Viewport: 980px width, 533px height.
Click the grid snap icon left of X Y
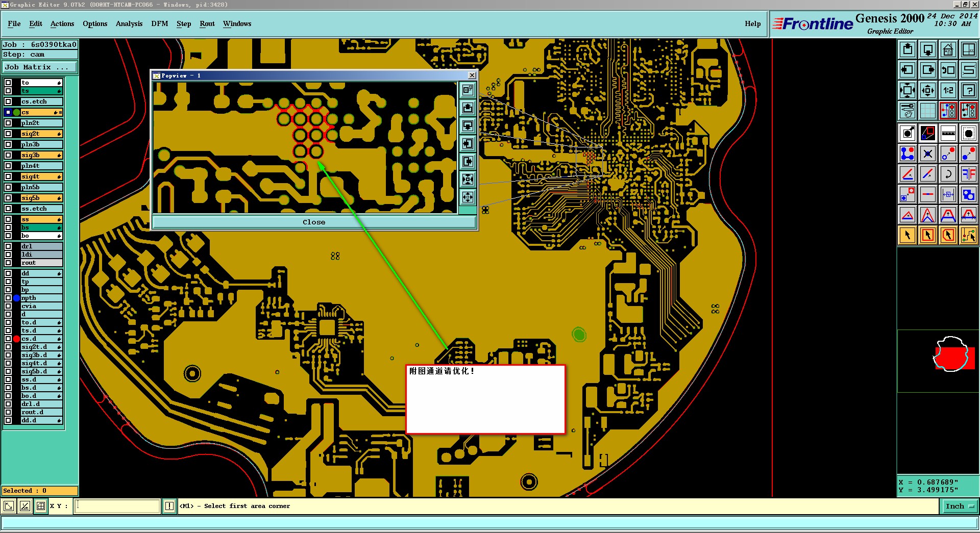click(41, 506)
